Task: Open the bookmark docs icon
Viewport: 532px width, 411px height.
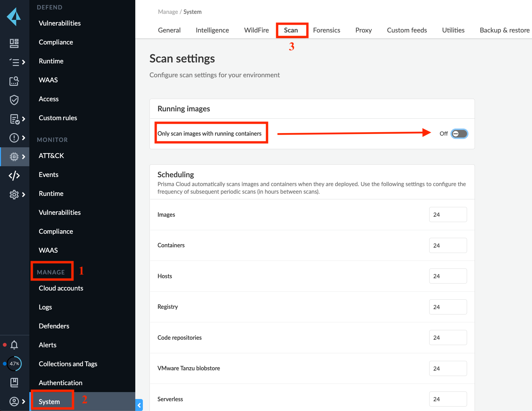Action: coord(14,383)
